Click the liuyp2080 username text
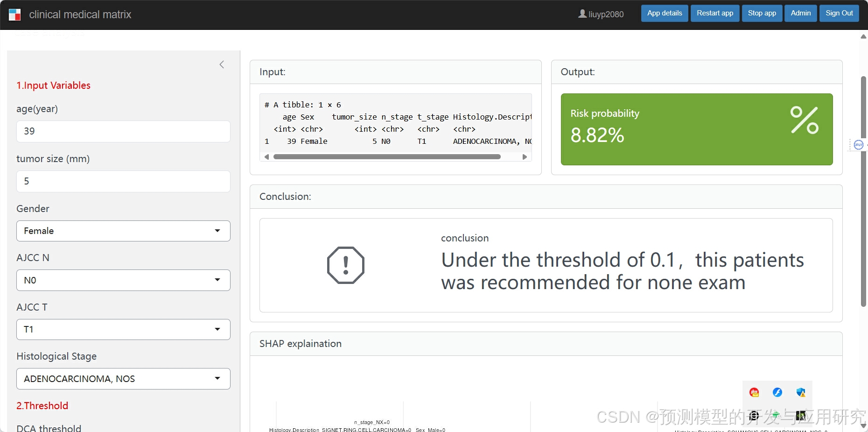 pos(606,14)
